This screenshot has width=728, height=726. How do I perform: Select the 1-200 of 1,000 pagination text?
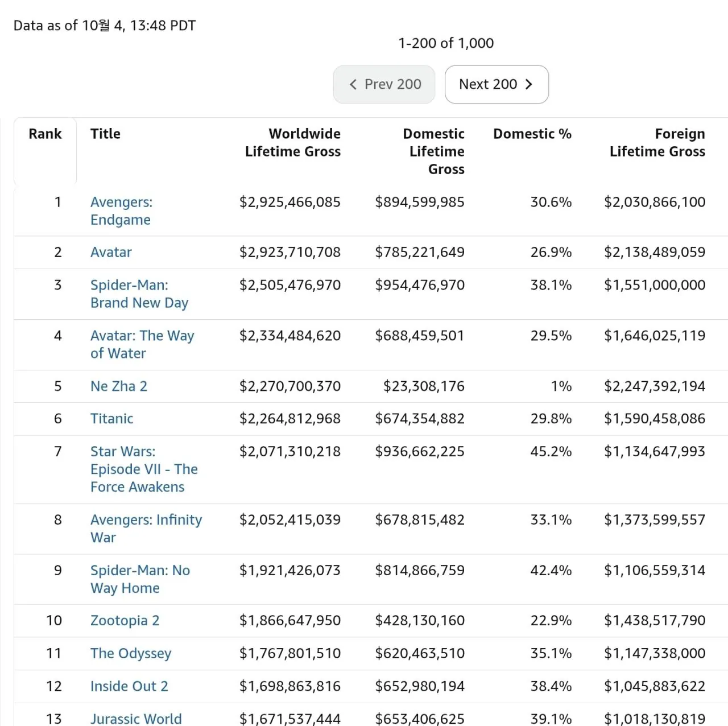tap(446, 43)
